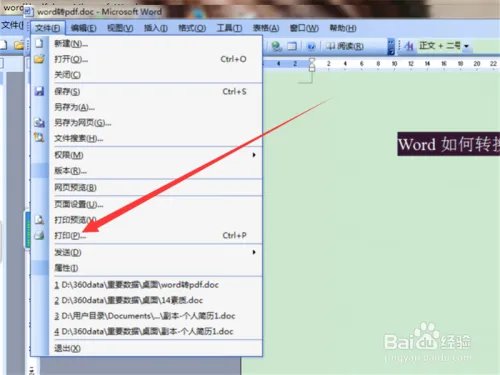Viewport: 500px width, 375px height.
Task: Open the 工具(T) menu
Action: point(229,28)
